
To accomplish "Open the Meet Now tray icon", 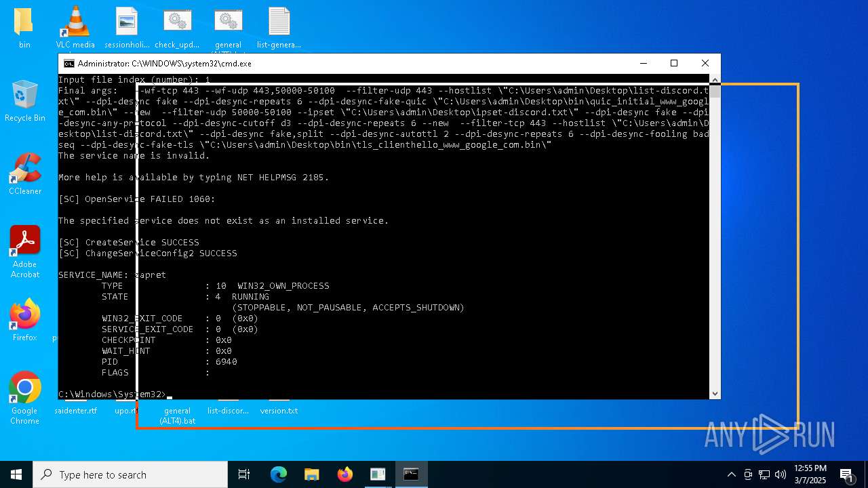I will pos(748,474).
